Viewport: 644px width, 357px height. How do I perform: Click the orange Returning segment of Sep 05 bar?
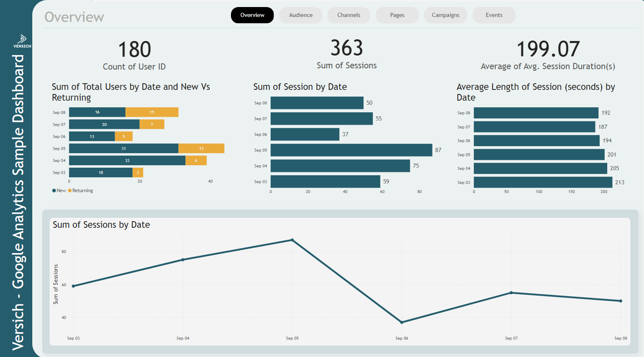[201, 148]
